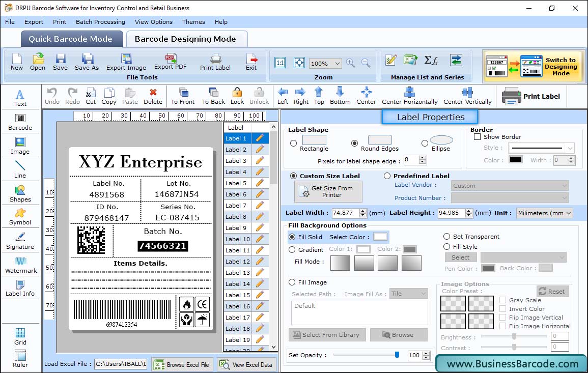The height and width of the screenshot is (373, 588).
Task: Toggle the Grid display
Action: [x=20, y=336]
